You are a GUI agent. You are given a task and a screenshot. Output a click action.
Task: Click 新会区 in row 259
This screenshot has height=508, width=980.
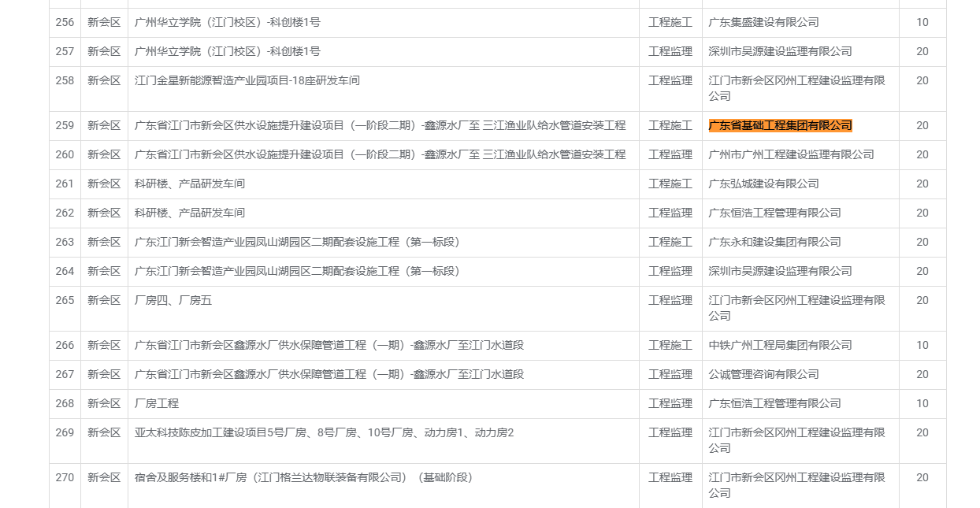[104, 125]
